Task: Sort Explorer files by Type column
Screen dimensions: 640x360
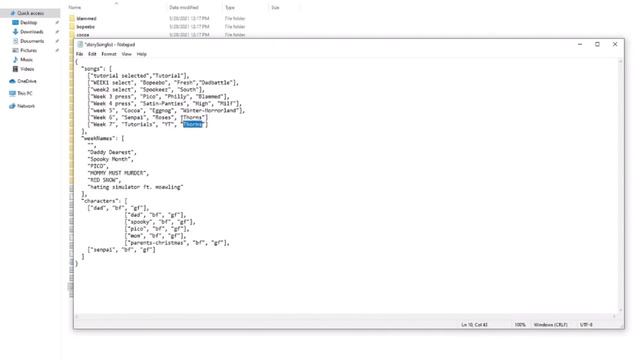Action: click(230, 7)
